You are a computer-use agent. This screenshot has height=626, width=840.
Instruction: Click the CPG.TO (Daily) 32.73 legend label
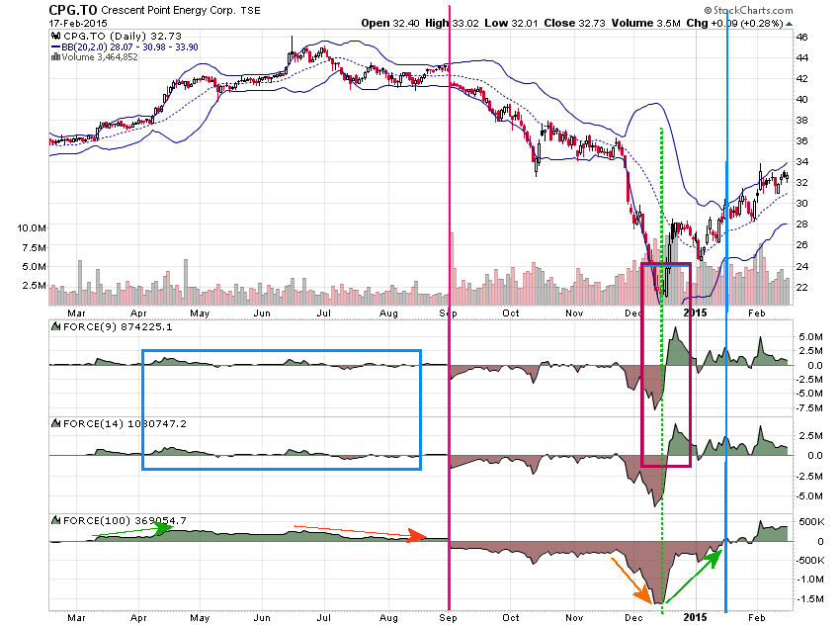[123, 37]
